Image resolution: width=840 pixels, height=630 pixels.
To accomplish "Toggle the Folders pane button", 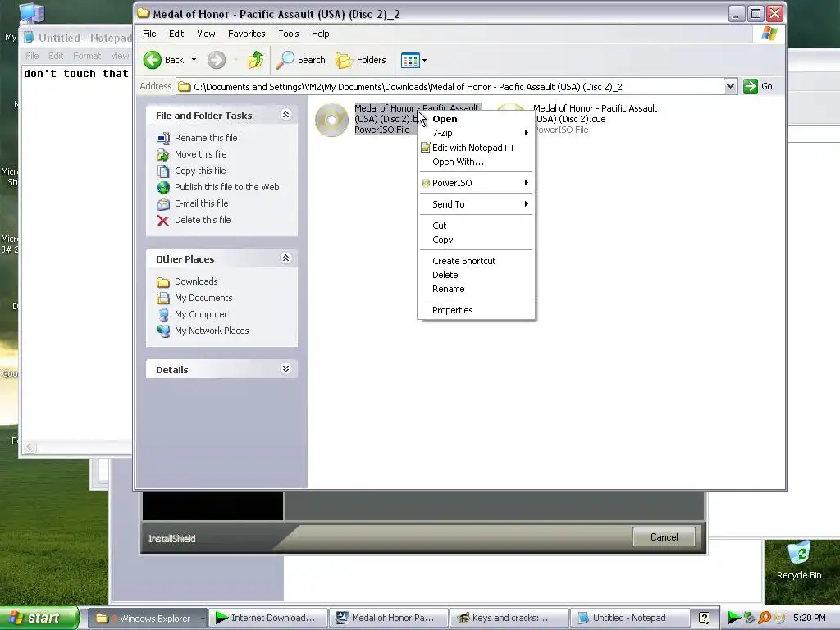I will pos(361,60).
